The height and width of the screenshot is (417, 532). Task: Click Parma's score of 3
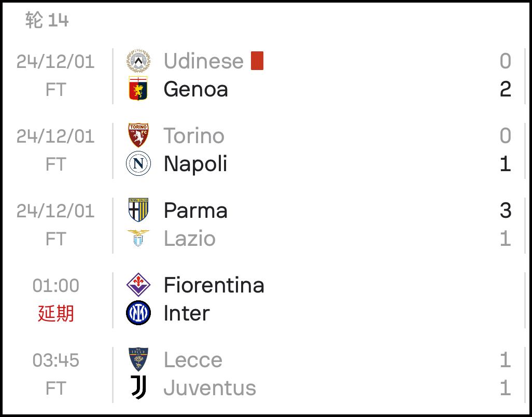coord(506,211)
